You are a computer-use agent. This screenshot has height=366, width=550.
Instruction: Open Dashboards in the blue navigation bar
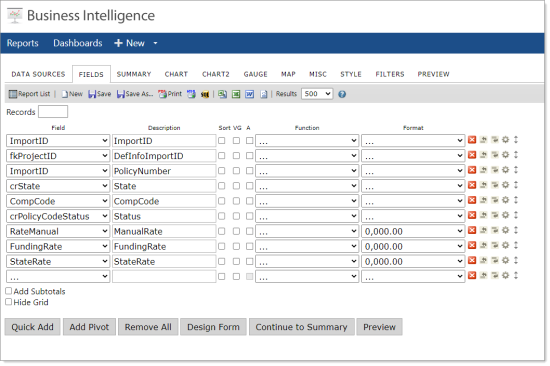(78, 43)
